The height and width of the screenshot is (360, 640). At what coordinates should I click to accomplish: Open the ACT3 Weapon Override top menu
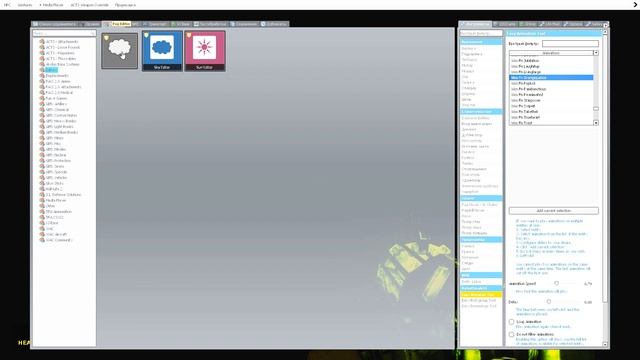pyautogui.click(x=89, y=5)
